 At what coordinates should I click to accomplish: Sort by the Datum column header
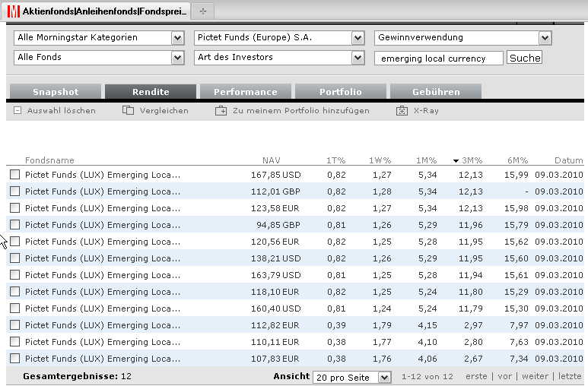tap(568, 160)
